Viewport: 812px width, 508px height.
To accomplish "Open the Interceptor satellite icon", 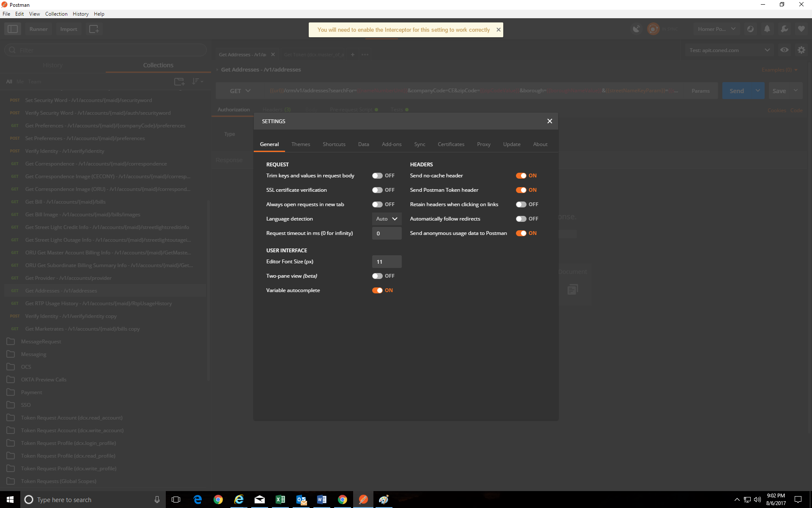I will click(x=636, y=29).
